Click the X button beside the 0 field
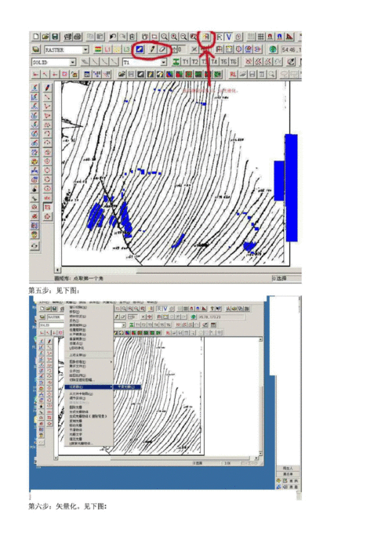 point(194,49)
